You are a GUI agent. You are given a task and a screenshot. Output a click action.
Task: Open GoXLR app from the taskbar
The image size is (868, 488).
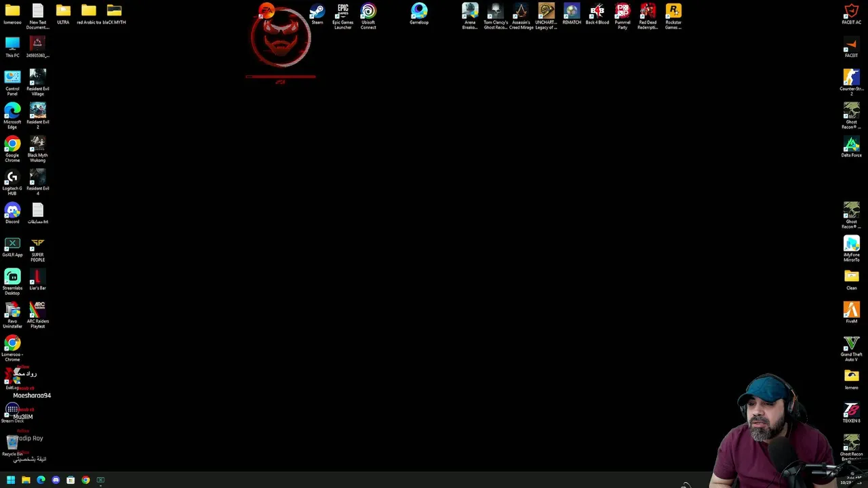[100, 481]
